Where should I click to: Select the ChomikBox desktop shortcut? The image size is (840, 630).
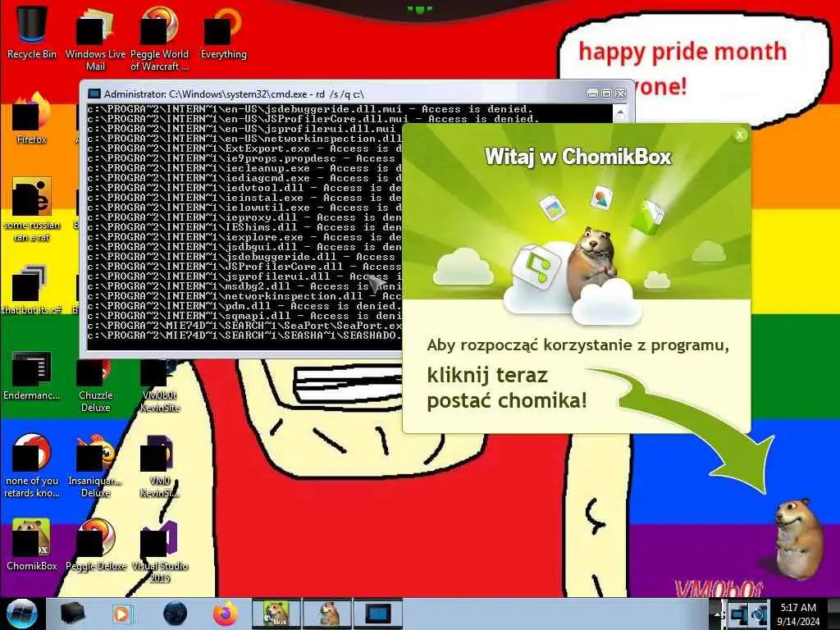pos(32,545)
